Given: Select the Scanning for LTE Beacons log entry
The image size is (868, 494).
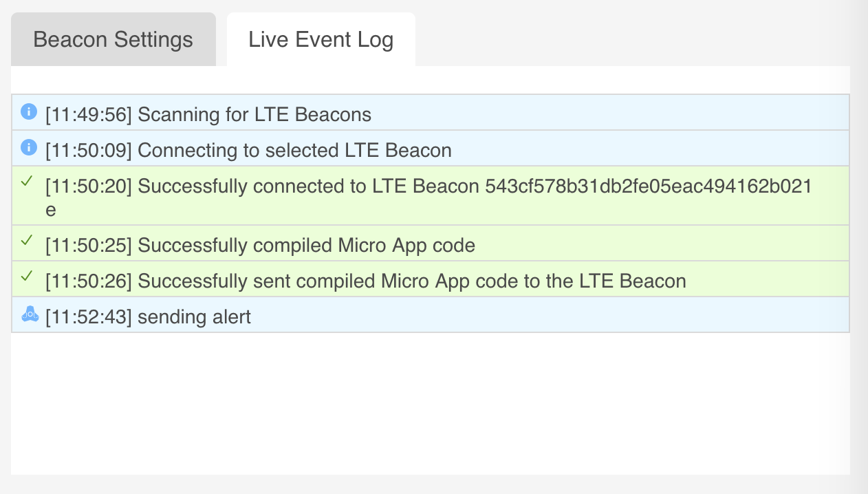Looking at the screenshot, I should (431, 112).
